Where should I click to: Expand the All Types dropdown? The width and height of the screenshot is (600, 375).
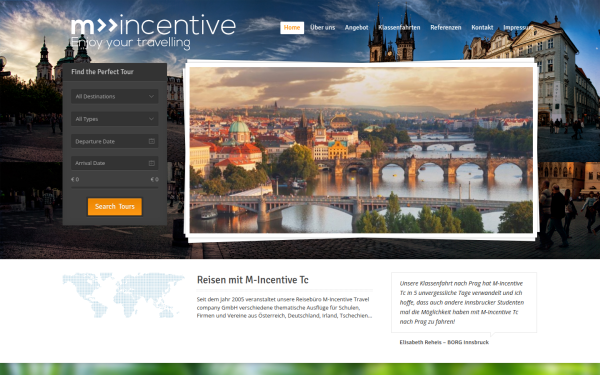[x=114, y=119]
